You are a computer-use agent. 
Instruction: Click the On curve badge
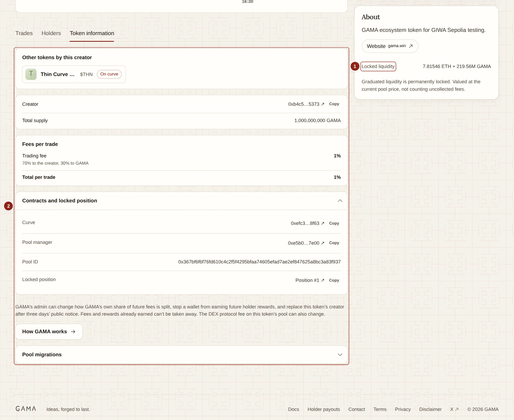click(109, 74)
